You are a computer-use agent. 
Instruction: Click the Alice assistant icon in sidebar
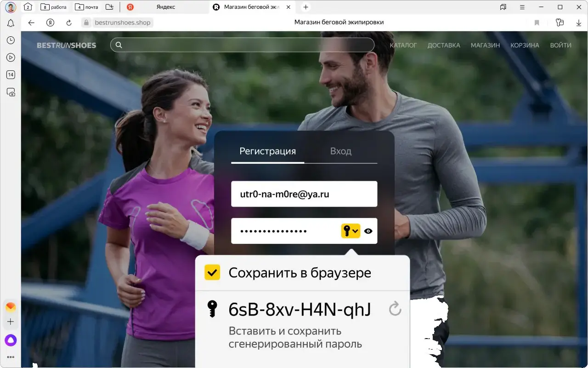coord(11,340)
